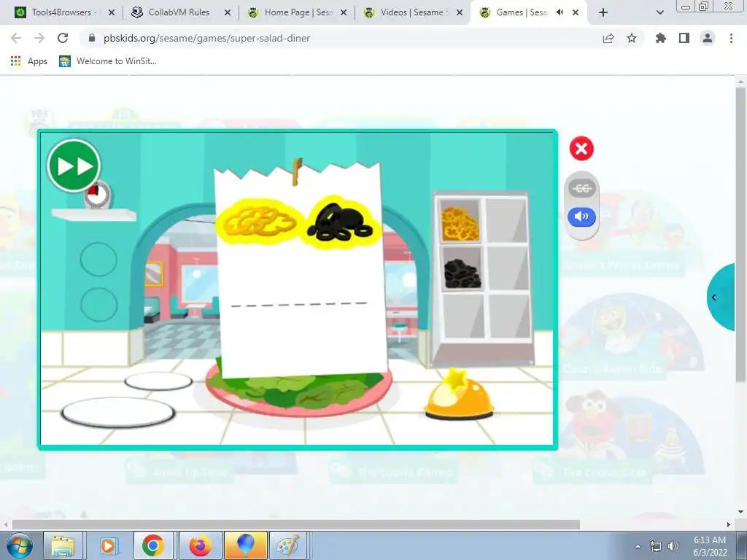This screenshot has width=747, height=560.
Task: Click the green fast-forward skip button
Action: point(74,166)
